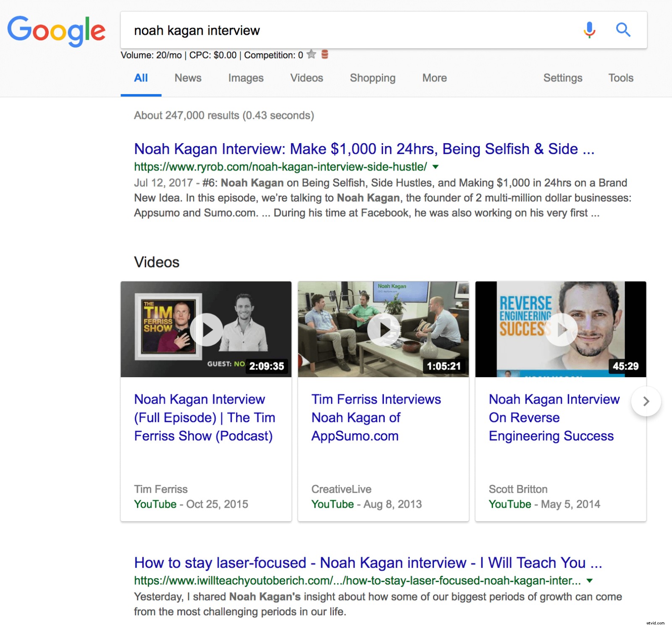Switch to the Images tab
This screenshot has width=672, height=627.
pyautogui.click(x=246, y=78)
